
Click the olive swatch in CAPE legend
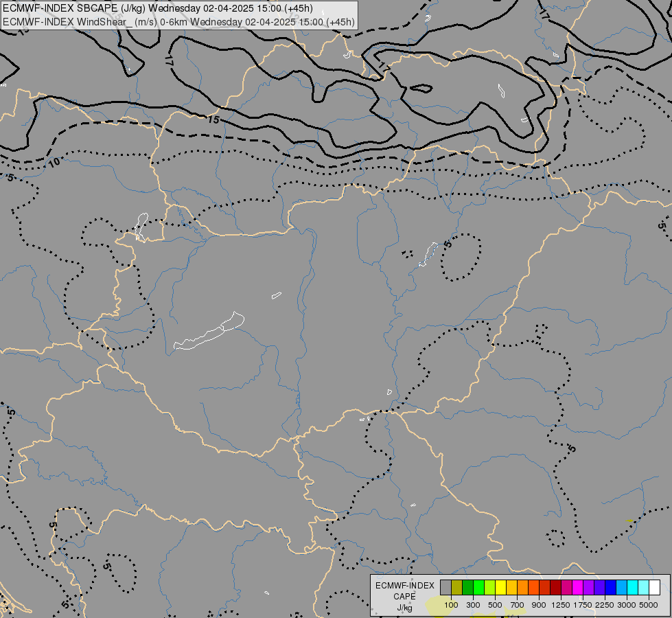tap(457, 588)
